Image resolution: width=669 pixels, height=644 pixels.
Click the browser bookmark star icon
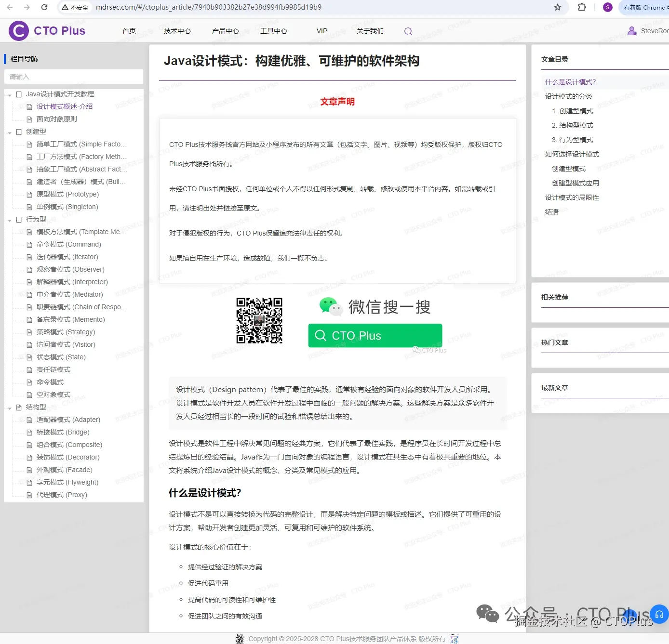(558, 7)
